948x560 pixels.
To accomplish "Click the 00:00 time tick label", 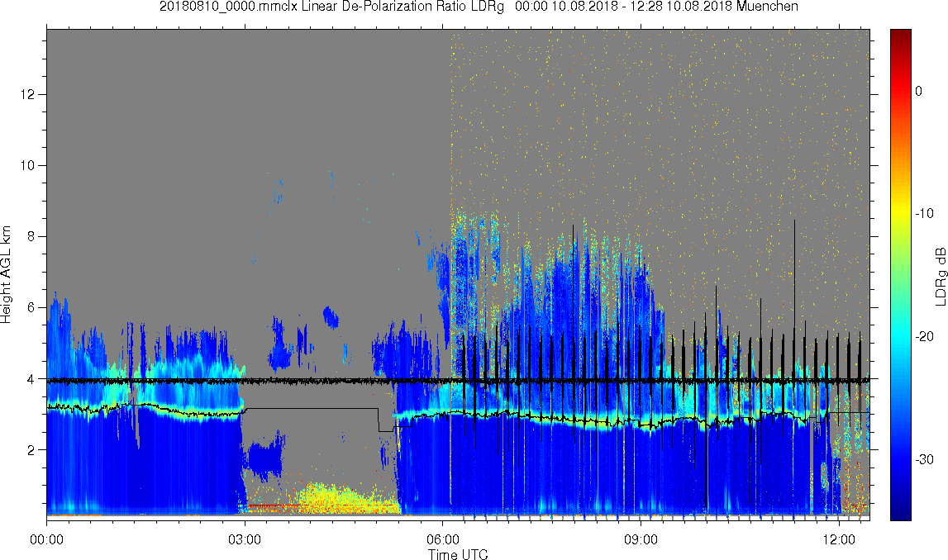I will [46, 539].
